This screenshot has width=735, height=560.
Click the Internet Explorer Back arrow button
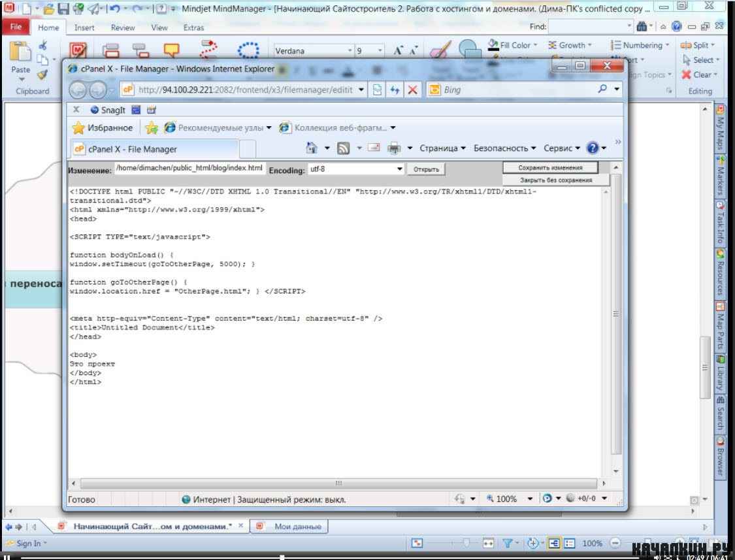coord(78,90)
